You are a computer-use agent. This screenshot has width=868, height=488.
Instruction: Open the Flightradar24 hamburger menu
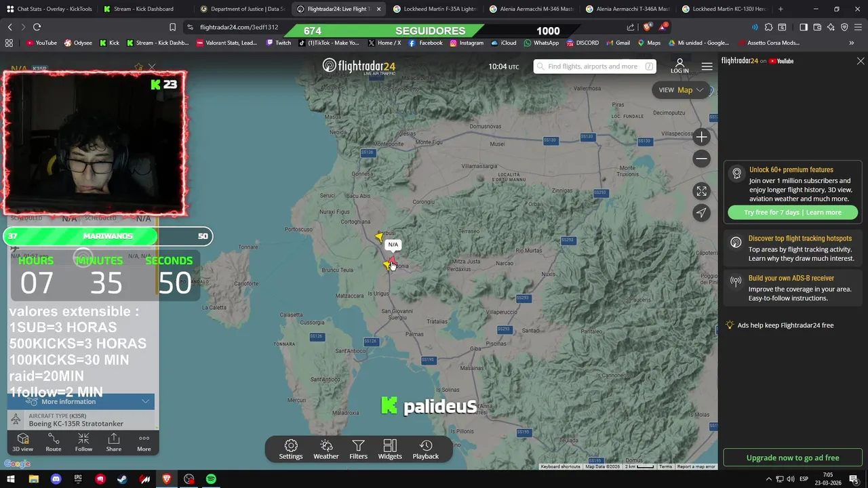[x=707, y=66]
